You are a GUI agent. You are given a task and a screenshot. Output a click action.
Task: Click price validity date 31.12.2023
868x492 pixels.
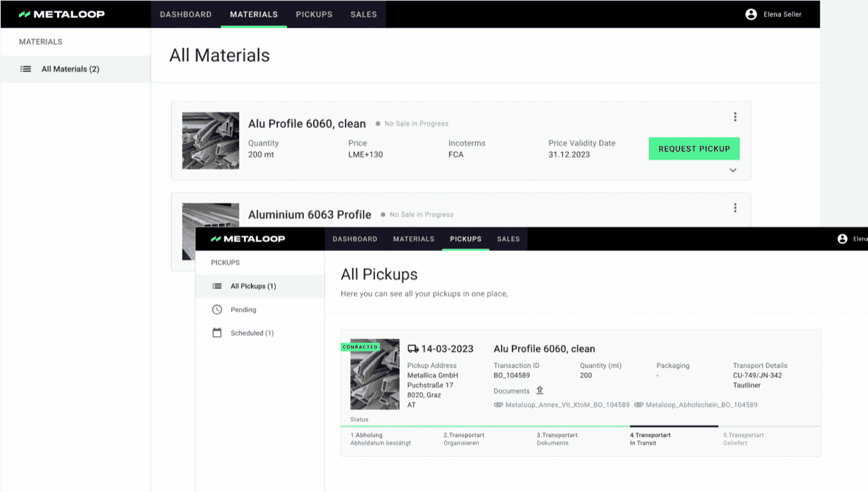(x=569, y=155)
